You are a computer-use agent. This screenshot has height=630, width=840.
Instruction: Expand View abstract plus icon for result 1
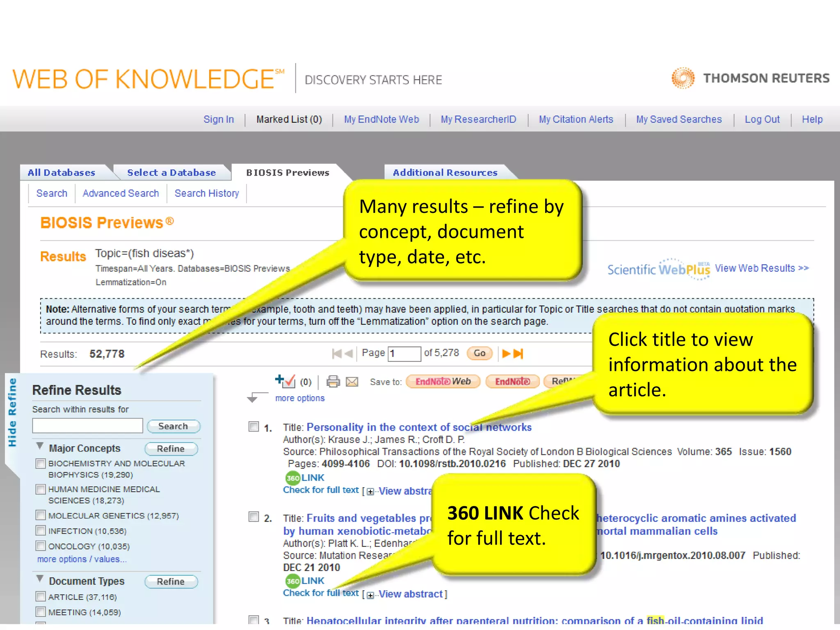click(x=370, y=491)
